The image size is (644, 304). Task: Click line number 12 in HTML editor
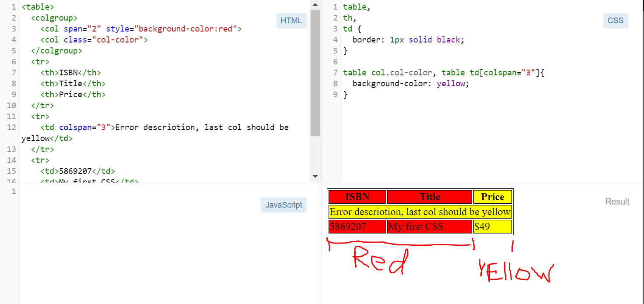tap(11, 127)
